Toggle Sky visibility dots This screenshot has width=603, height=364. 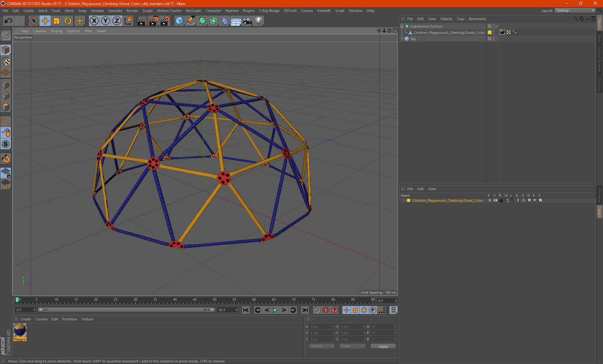coord(494,39)
